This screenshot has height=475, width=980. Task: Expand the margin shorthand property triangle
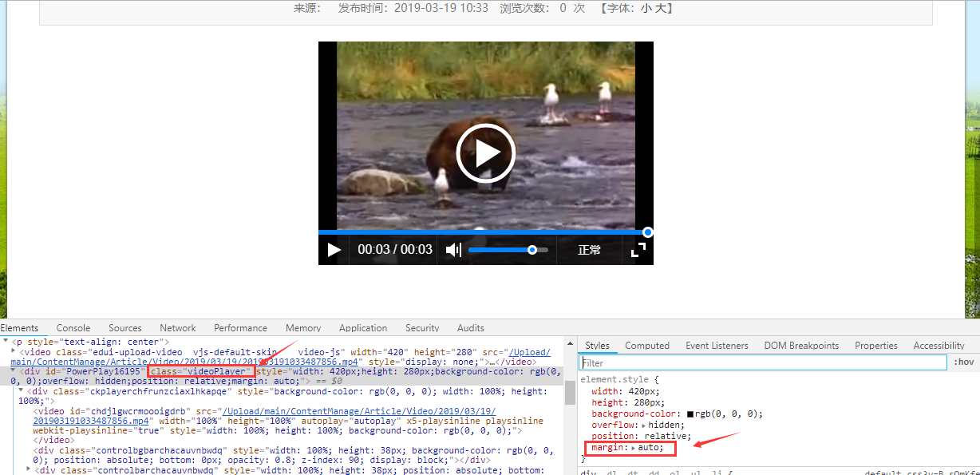click(x=631, y=448)
